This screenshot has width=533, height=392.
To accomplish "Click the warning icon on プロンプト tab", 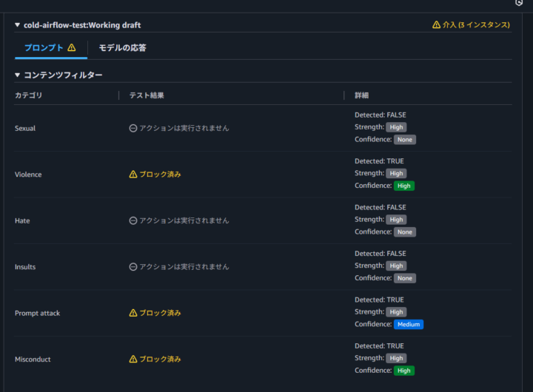I will tap(72, 47).
